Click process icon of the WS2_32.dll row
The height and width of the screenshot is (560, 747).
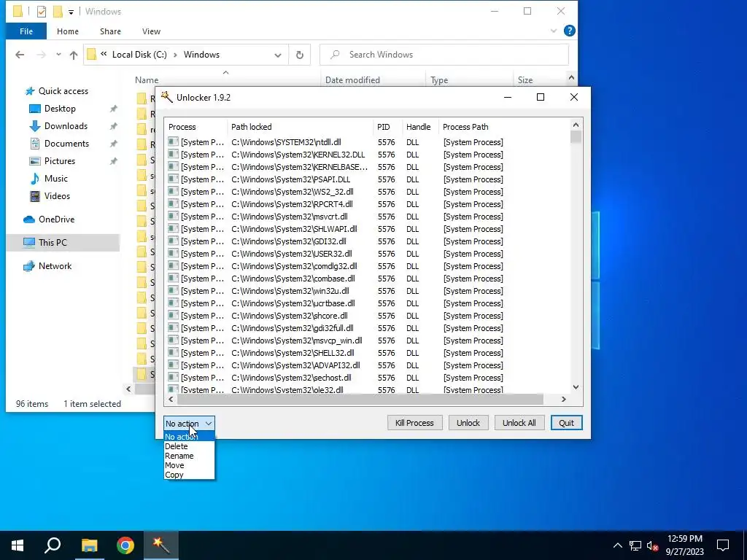tap(174, 192)
